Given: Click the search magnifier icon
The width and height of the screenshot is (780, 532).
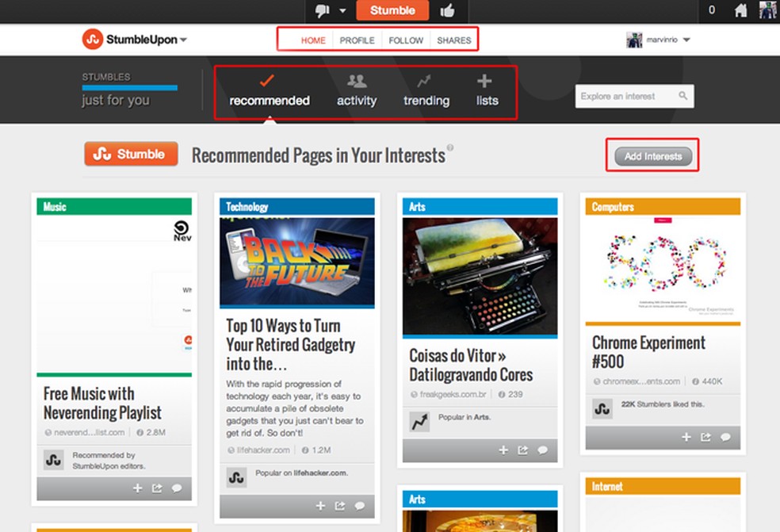Looking at the screenshot, I should (x=683, y=96).
